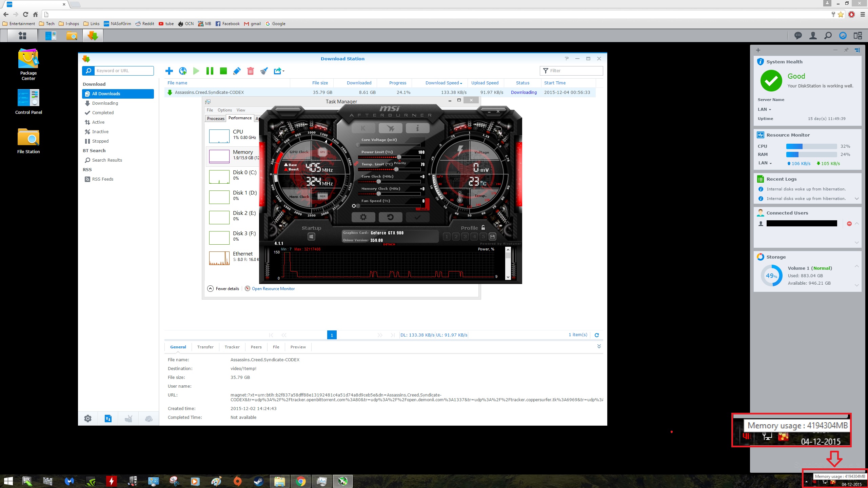This screenshot has width=868, height=488.
Task: Toggle the Profile lock icon
Action: pos(483,228)
